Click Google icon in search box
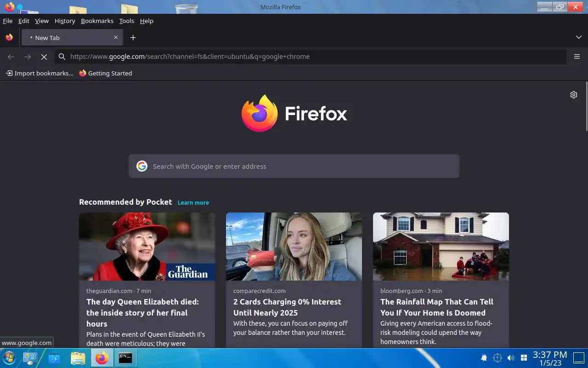This screenshot has width=588, height=368. 142,166
